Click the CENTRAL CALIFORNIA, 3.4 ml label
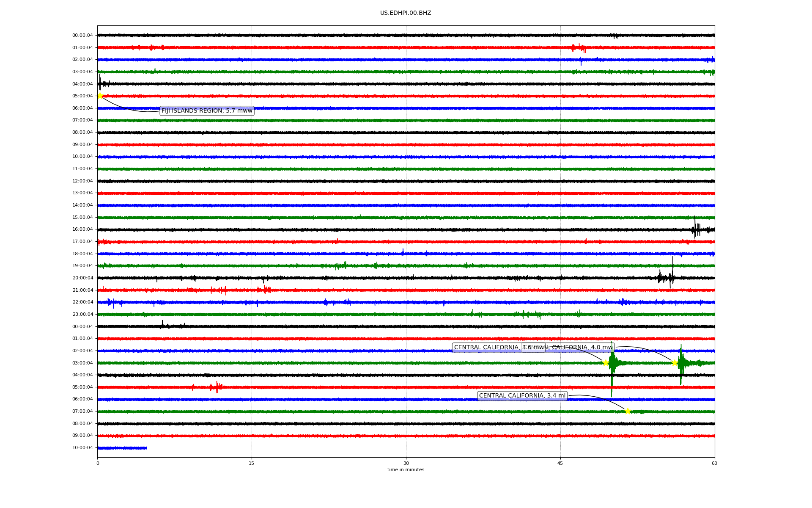This screenshot has height=508, width=812. [522, 396]
